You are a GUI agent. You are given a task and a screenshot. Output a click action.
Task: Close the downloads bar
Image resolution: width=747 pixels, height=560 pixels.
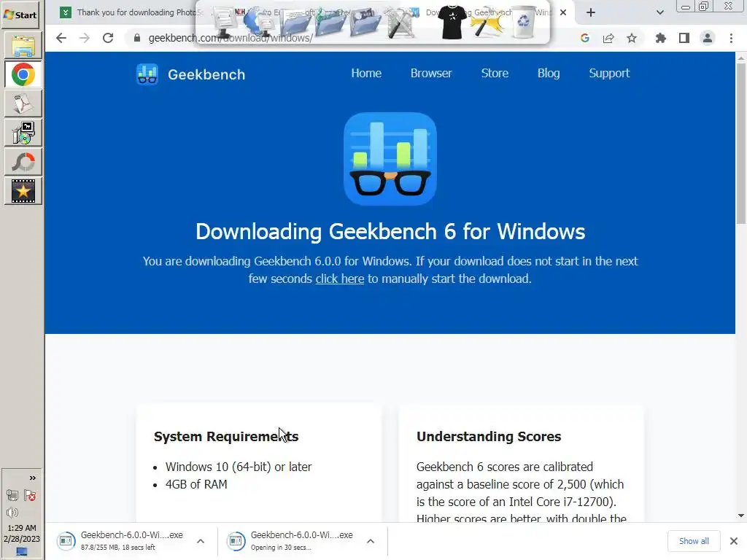[734, 541]
